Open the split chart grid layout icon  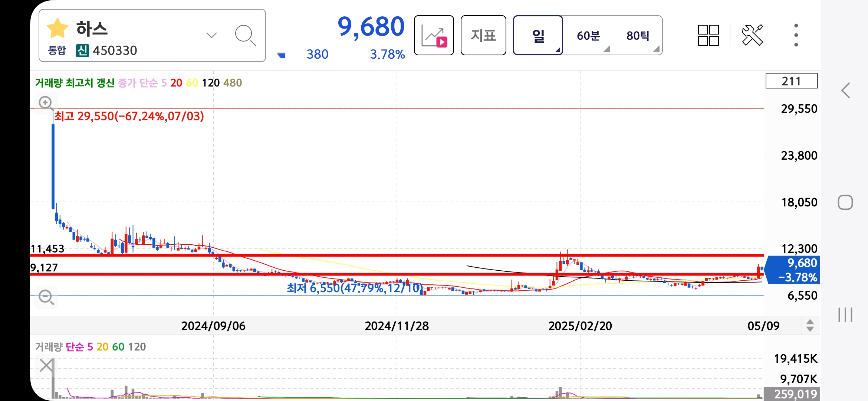(708, 35)
